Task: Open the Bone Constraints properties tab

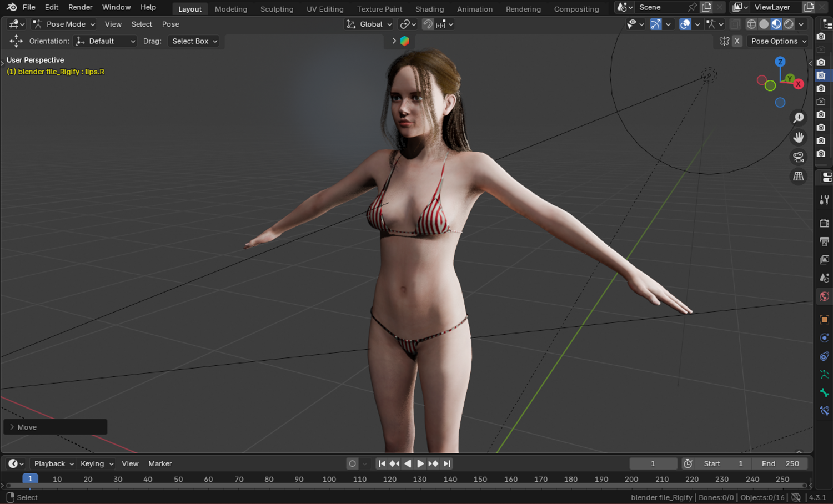Action: (x=825, y=411)
